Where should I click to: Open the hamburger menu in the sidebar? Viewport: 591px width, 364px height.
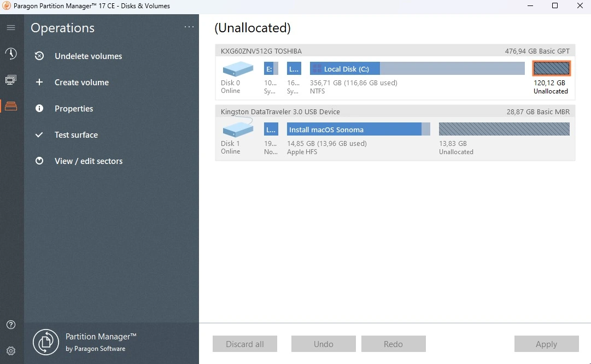(11, 27)
